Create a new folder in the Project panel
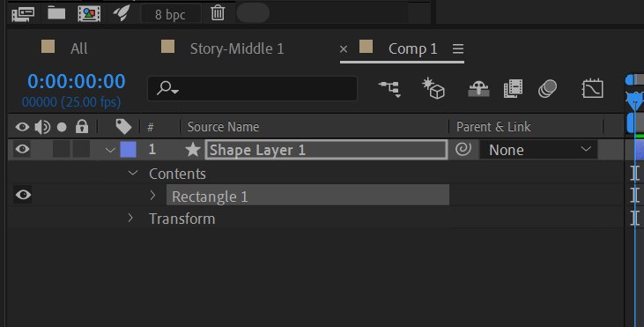The width and height of the screenshot is (644, 327). tap(56, 13)
